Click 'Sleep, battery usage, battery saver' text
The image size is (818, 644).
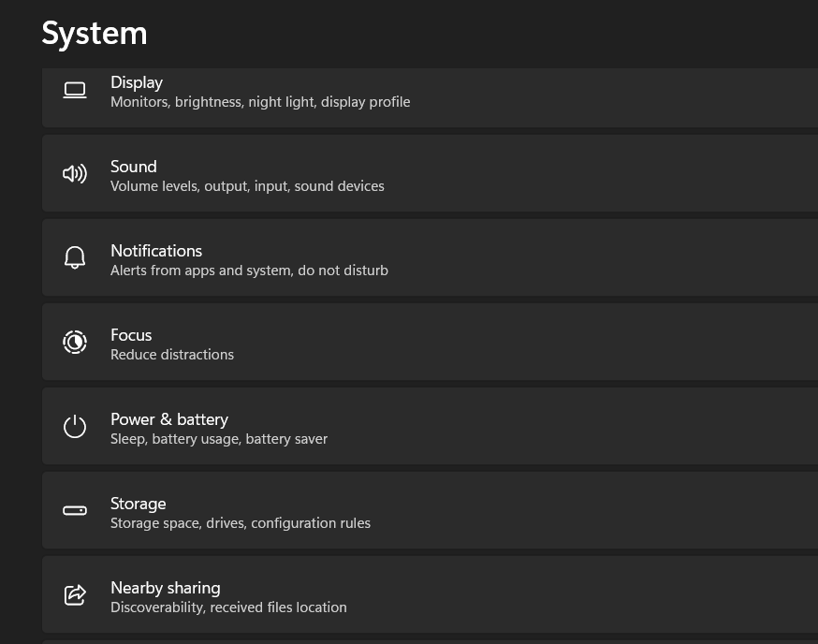(219, 438)
